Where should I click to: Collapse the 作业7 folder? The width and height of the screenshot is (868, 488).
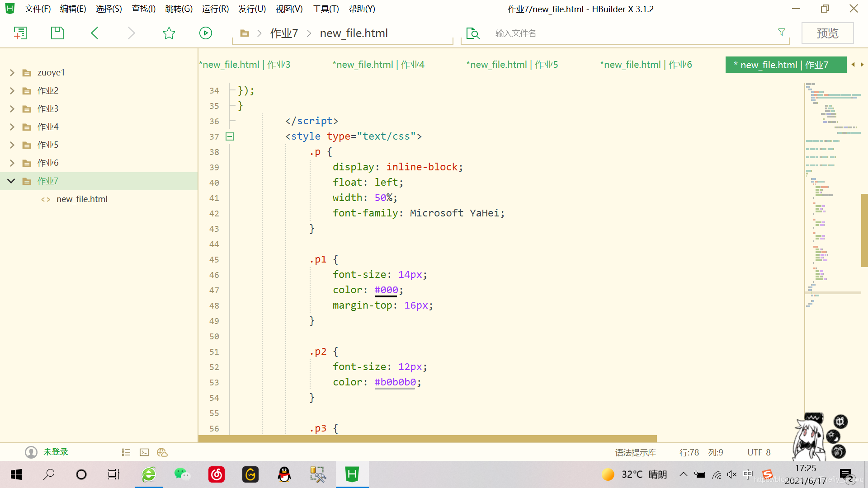[11, 181]
